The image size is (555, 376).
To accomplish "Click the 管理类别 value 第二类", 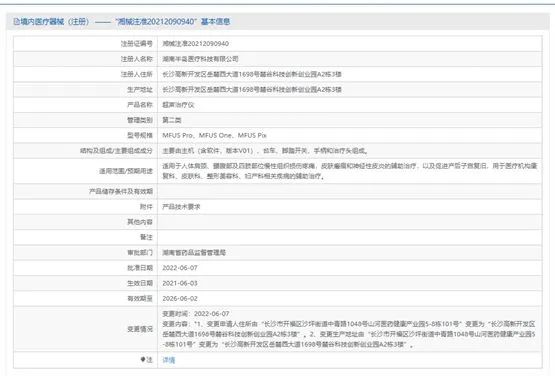I will [172, 120].
